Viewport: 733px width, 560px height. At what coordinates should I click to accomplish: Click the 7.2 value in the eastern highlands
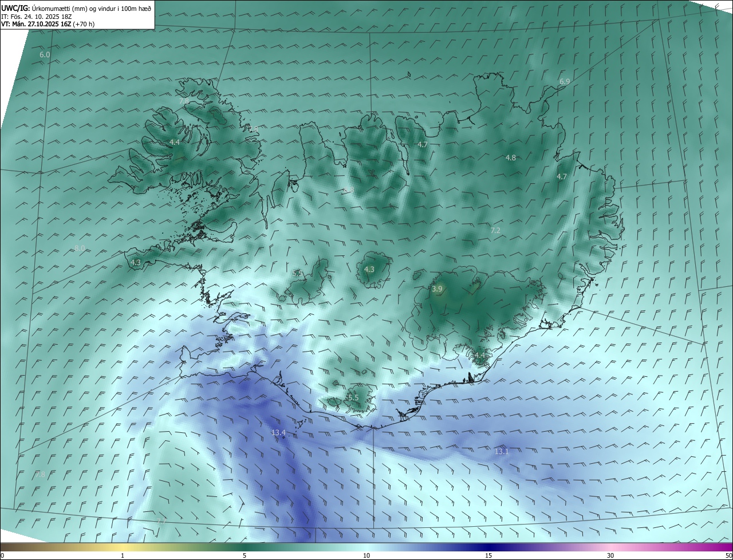click(x=495, y=230)
